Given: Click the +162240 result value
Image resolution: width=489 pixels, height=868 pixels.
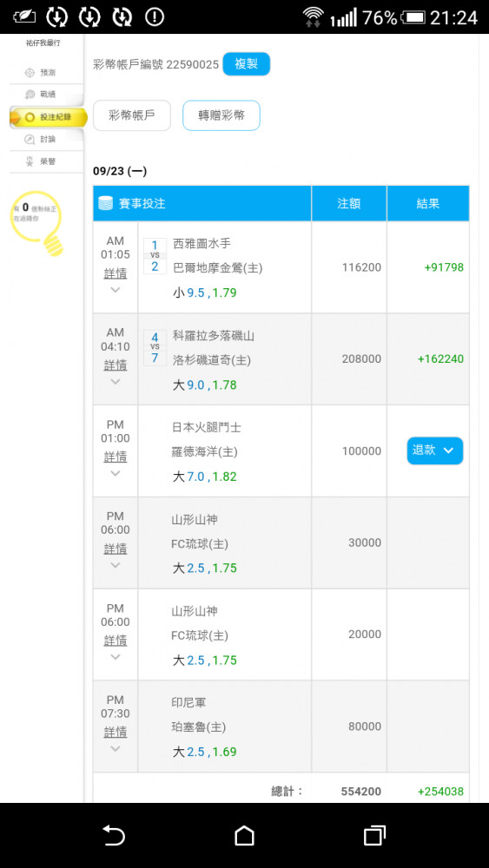Looking at the screenshot, I should [441, 358].
